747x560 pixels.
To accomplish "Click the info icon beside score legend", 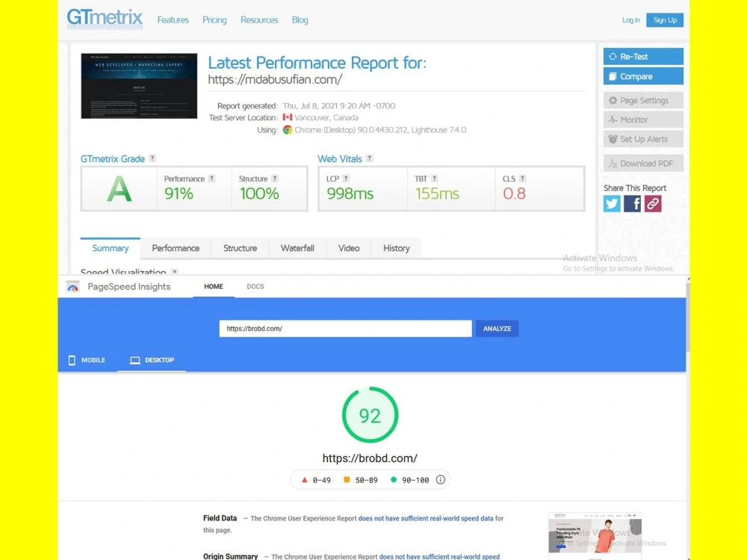I will point(441,479).
